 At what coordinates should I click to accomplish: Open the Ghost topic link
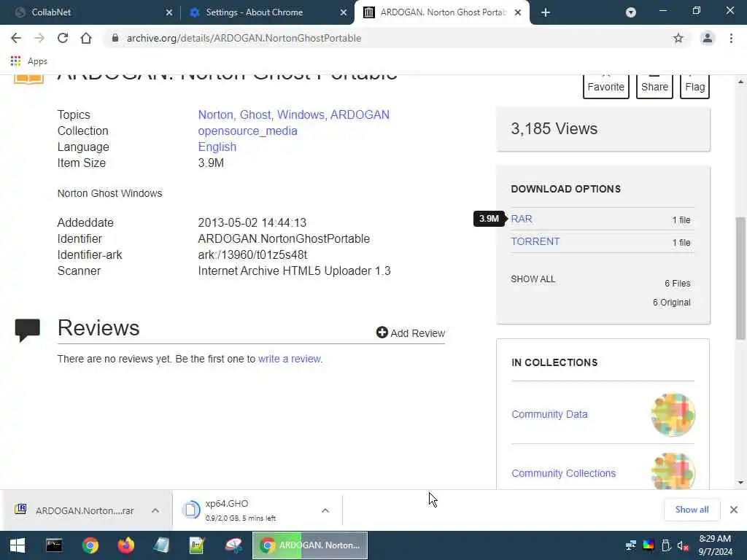pos(256,114)
